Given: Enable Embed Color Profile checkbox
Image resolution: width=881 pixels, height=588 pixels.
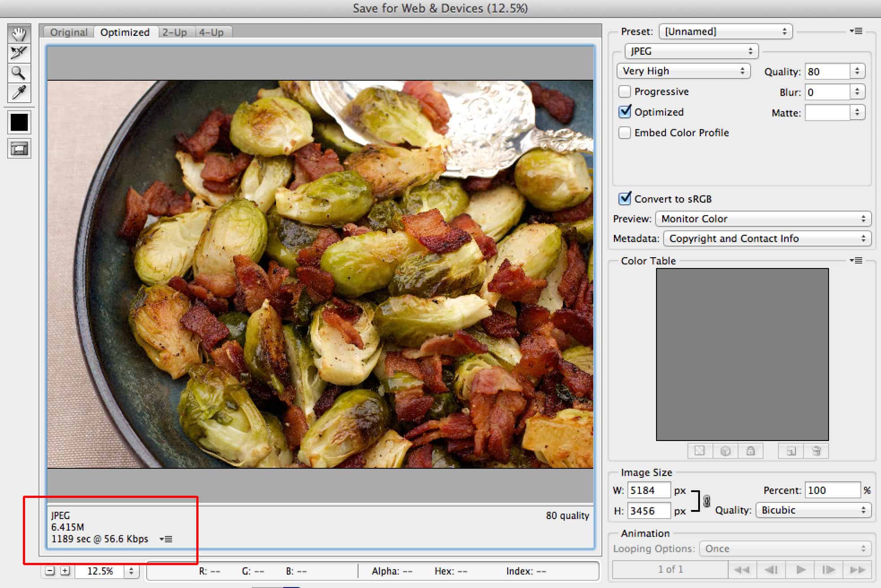Looking at the screenshot, I should (624, 133).
